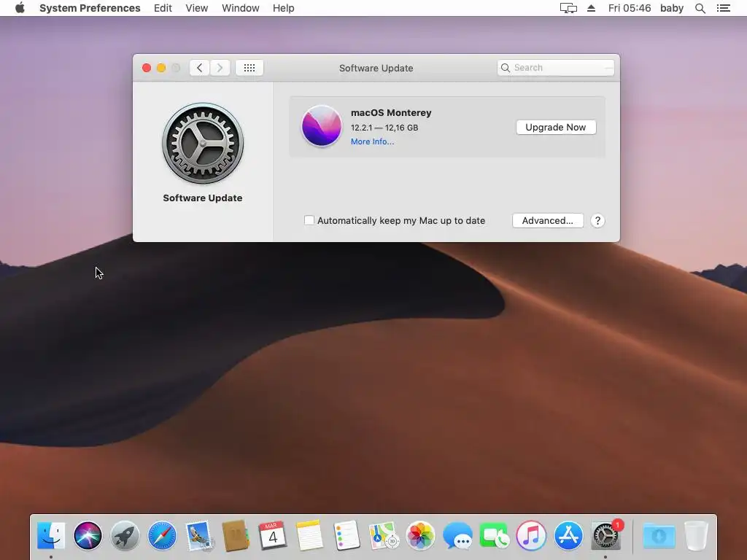747x560 pixels.
Task: Click Upgrade Now button
Action: point(556,127)
